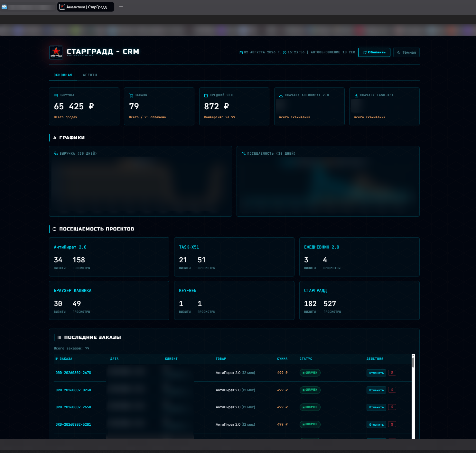Screen dimensions: 476x453
Task: Delete order ORD-20260802-5201 with trash icon
Action: 392,424
